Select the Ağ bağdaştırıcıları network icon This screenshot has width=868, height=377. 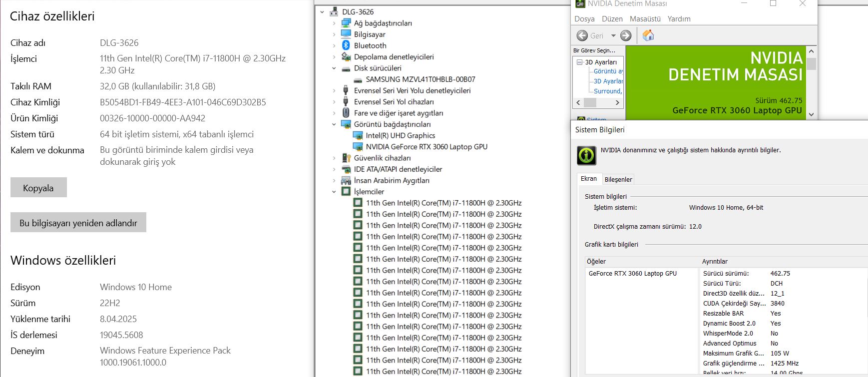pos(346,23)
